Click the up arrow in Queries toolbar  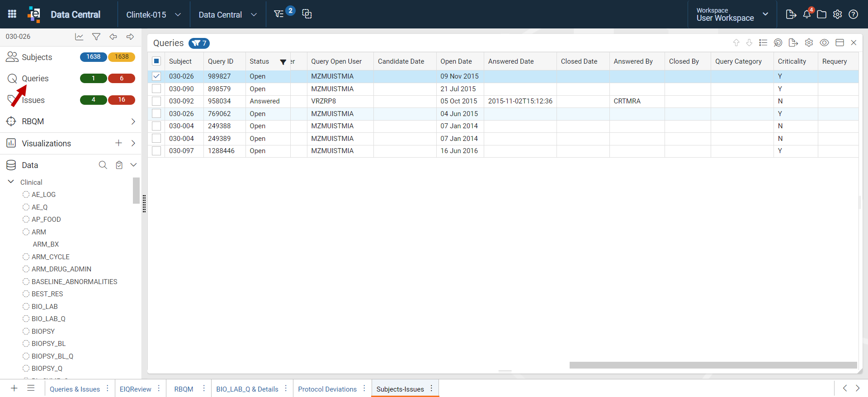click(736, 42)
